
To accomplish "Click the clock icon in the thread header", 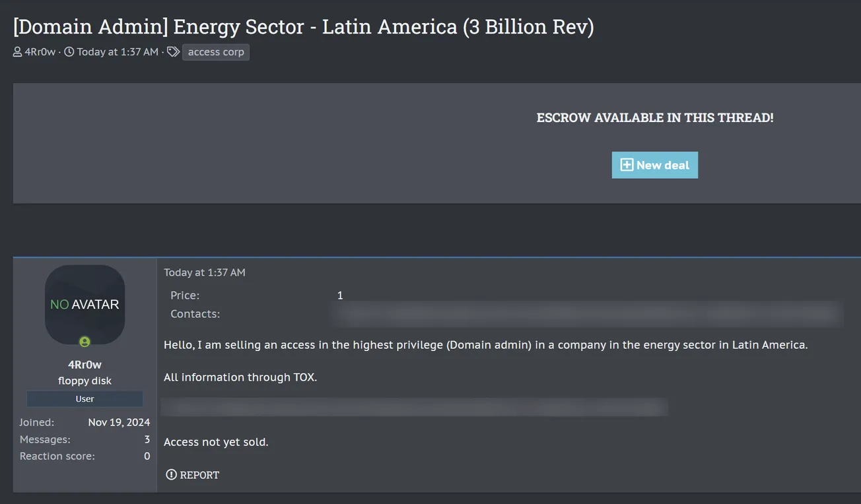I will coord(69,52).
